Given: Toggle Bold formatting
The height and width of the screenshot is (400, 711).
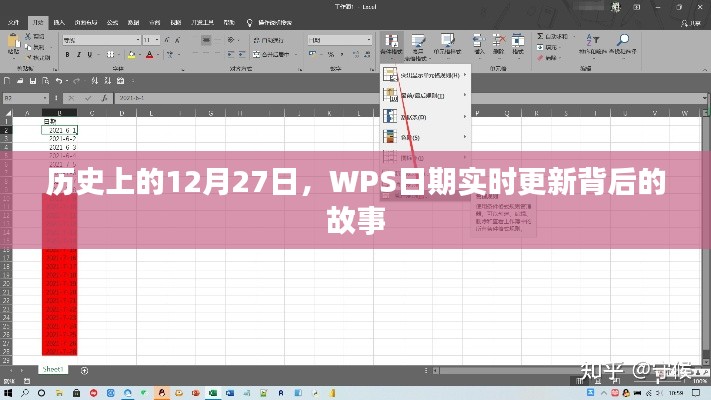Looking at the screenshot, I should (68, 55).
